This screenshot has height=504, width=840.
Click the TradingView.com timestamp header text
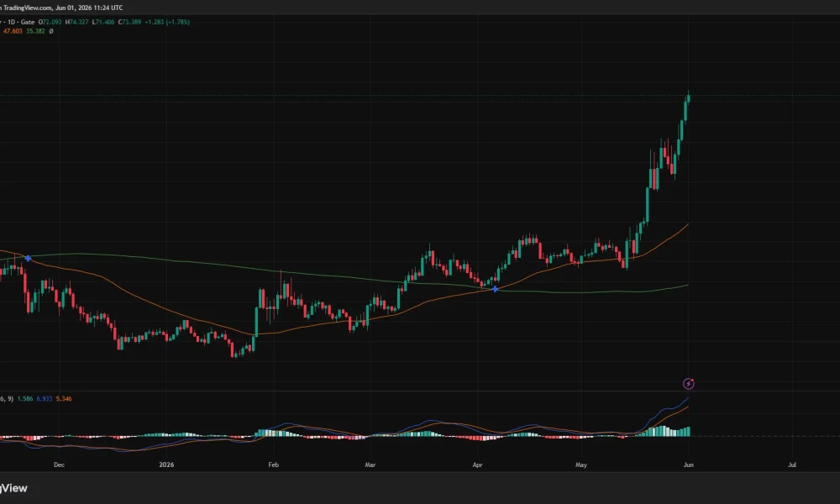pyautogui.click(x=61, y=8)
